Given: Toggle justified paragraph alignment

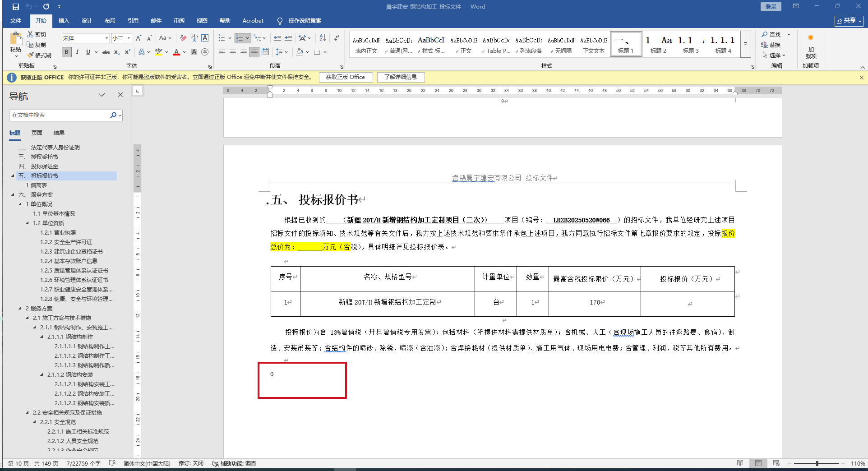Looking at the screenshot, I should (x=254, y=52).
